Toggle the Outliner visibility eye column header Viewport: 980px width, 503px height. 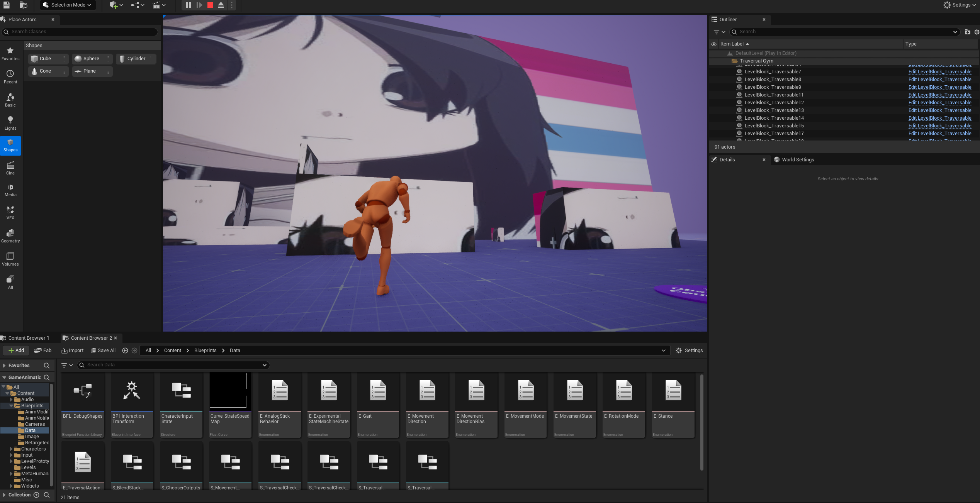coord(714,44)
